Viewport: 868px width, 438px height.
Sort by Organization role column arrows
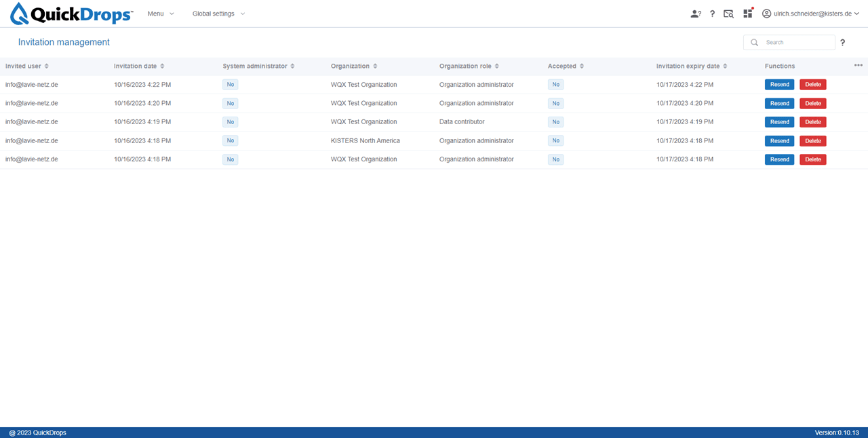point(496,66)
